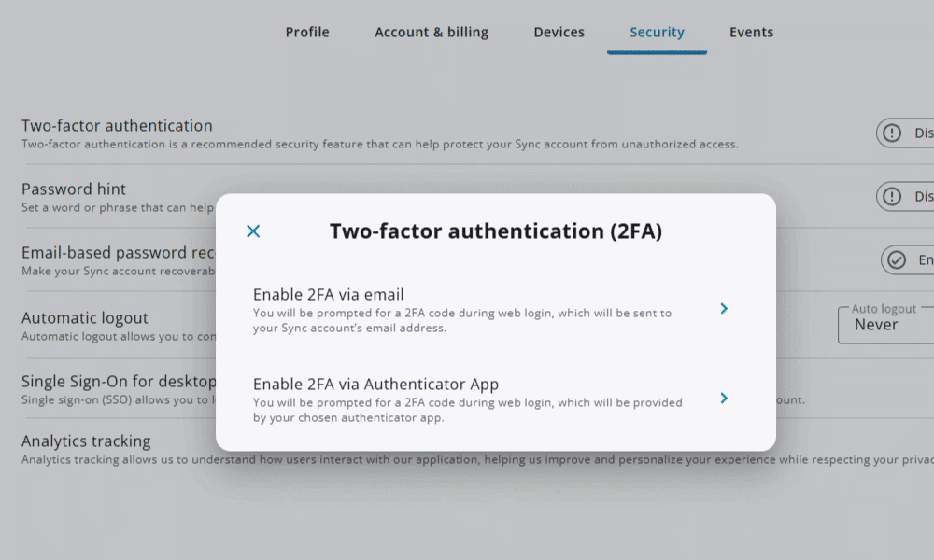Screen dimensions: 934x560
Task: Click the exclamation icon on Password hint row
Action: click(x=893, y=197)
